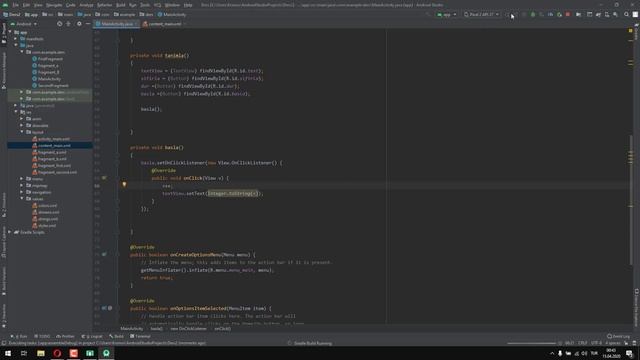This screenshot has width=640, height=360.
Task: Click highlighted Integer.toString expression in code
Action: click(233, 193)
